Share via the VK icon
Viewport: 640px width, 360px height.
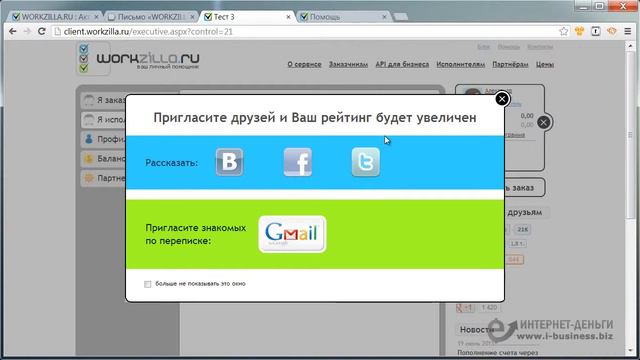tap(229, 162)
